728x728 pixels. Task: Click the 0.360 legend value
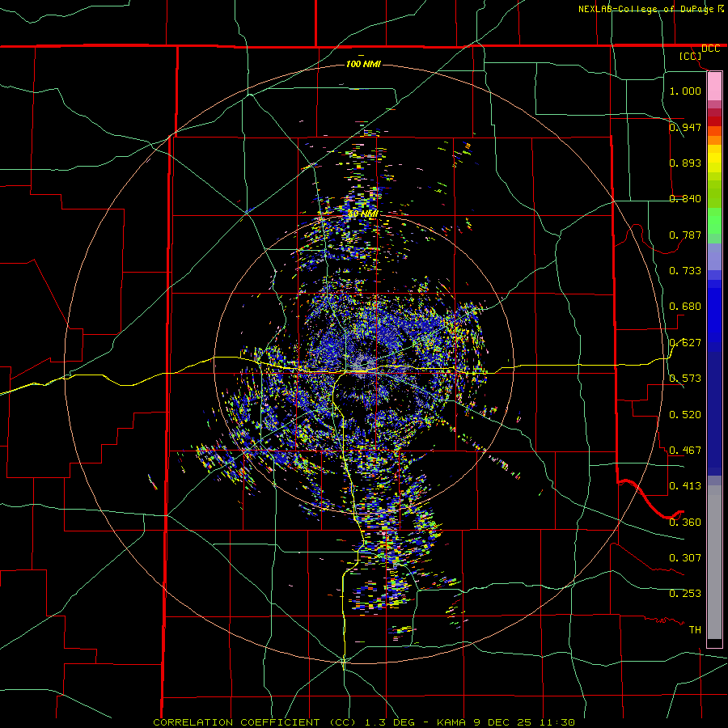(685, 523)
